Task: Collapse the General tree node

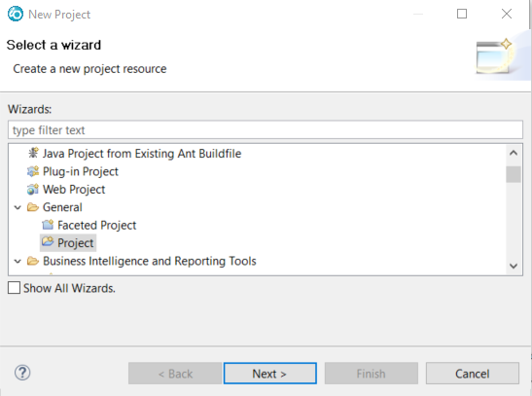Action: pos(18,207)
